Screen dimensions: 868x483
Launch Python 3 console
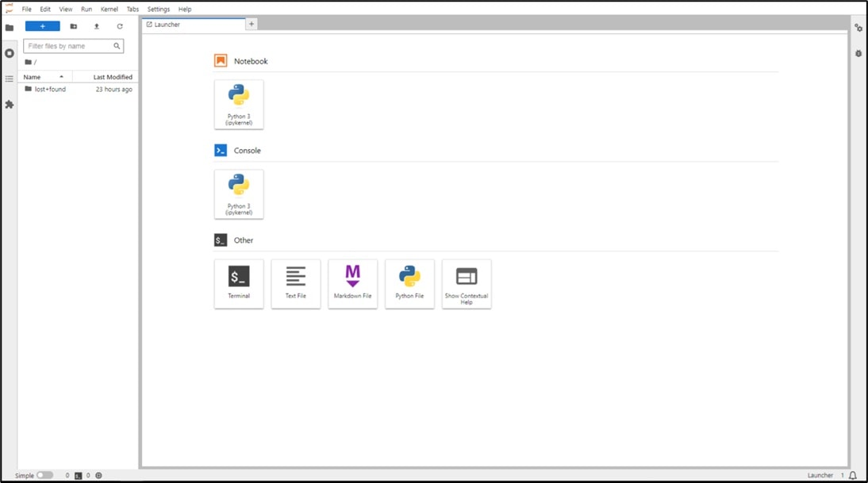point(239,194)
